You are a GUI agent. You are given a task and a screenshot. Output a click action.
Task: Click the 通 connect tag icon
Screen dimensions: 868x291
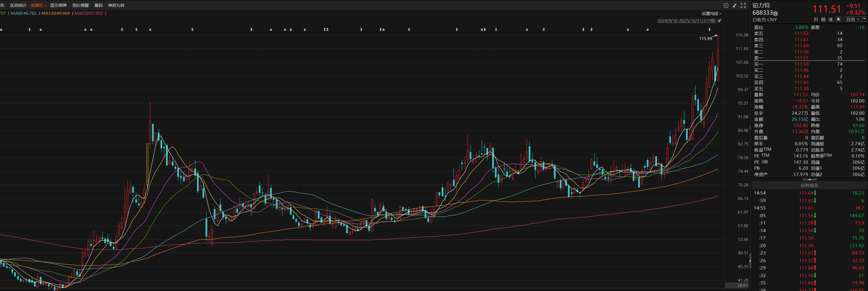(831, 20)
